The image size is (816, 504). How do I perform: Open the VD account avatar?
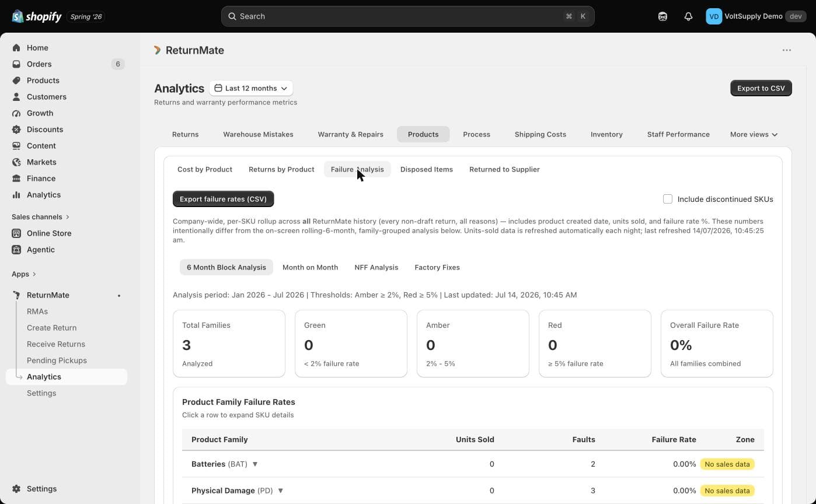714,16
